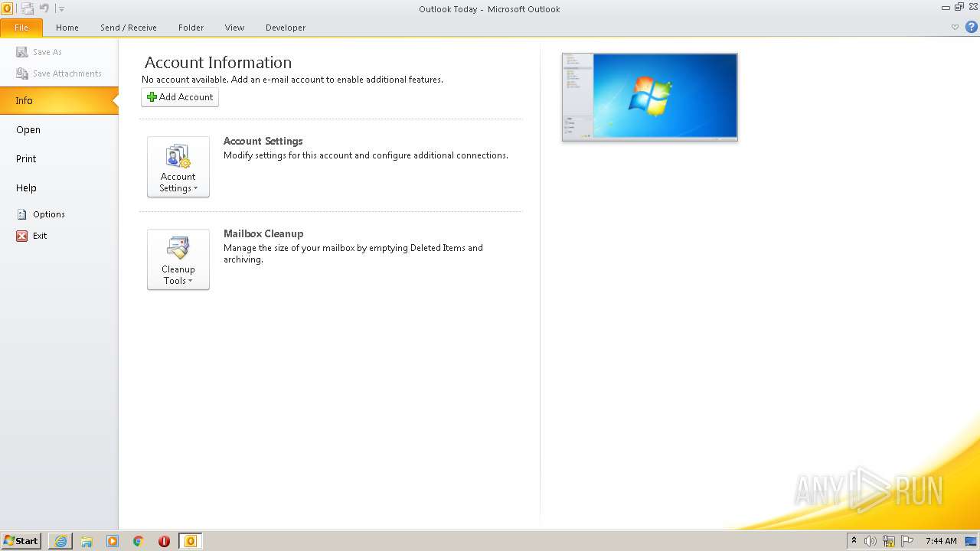Click the network tray icon
This screenshot has width=980, height=551.
[889, 541]
